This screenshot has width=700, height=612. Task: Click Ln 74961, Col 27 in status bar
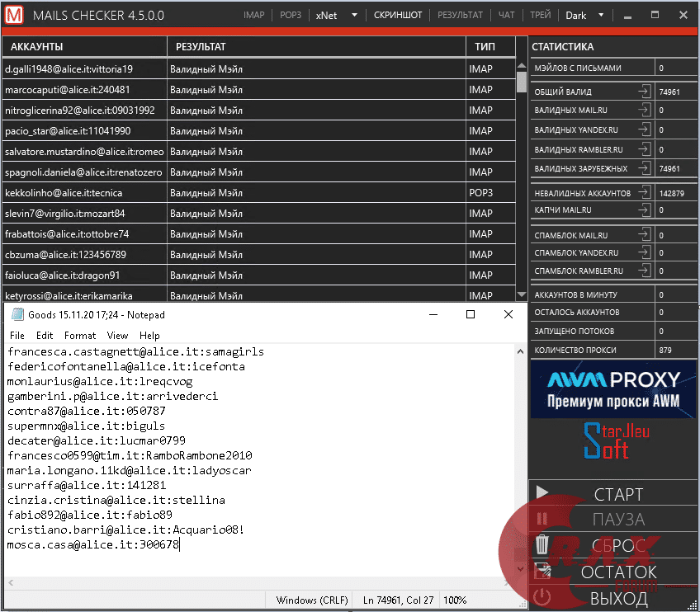[398, 600]
